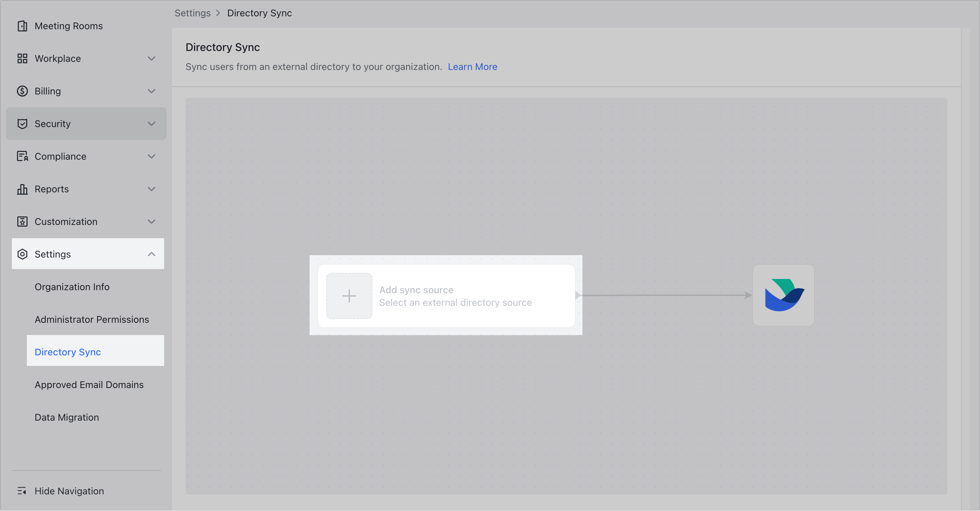This screenshot has width=980, height=511.
Task: Navigate to Data Migration
Action: point(67,417)
